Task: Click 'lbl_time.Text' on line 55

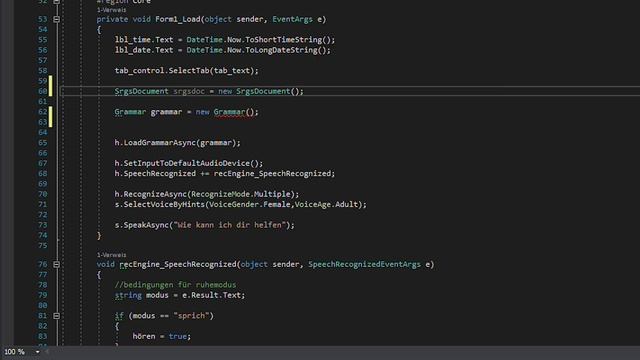Action: (x=144, y=40)
